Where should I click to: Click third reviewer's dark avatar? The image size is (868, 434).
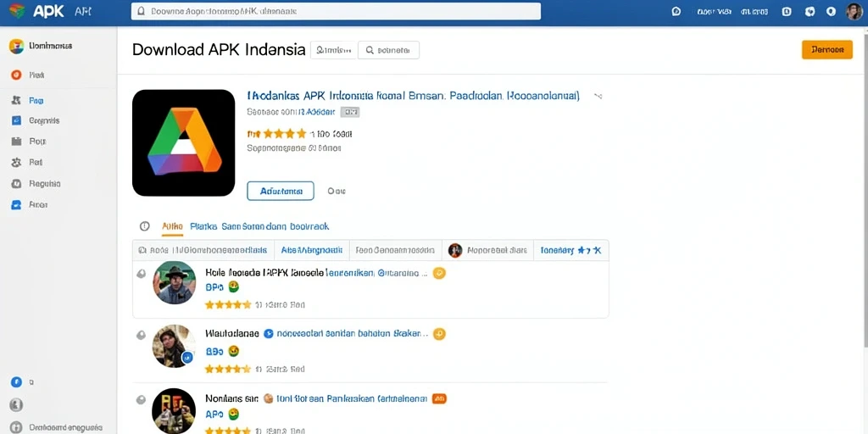coord(174,411)
